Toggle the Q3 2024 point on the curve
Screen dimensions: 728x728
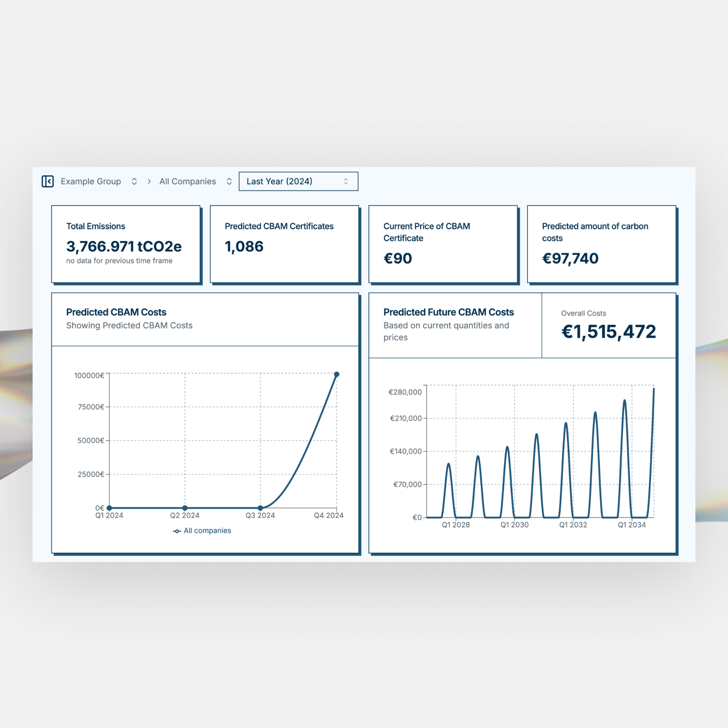(x=260, y=508)
